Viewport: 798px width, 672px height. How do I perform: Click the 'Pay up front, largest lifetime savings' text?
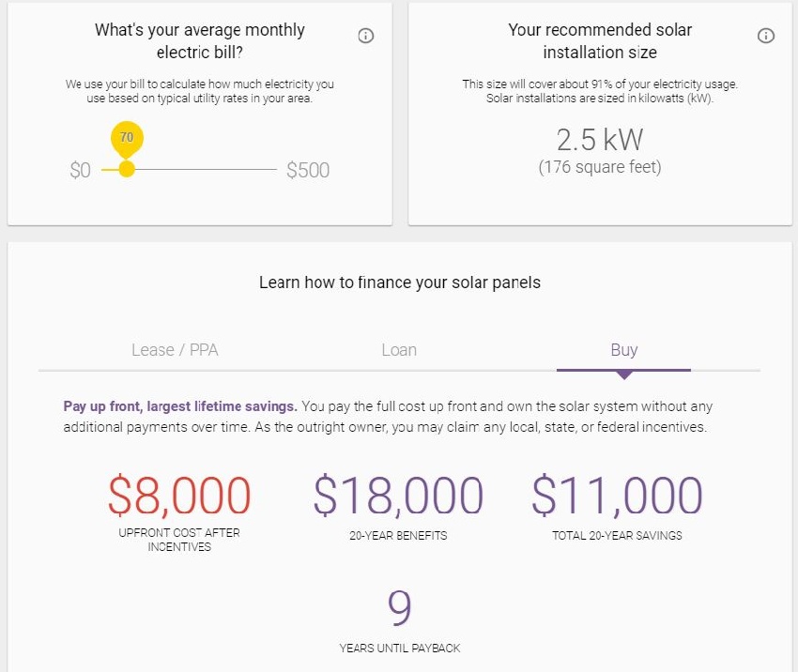coord(180,406)
